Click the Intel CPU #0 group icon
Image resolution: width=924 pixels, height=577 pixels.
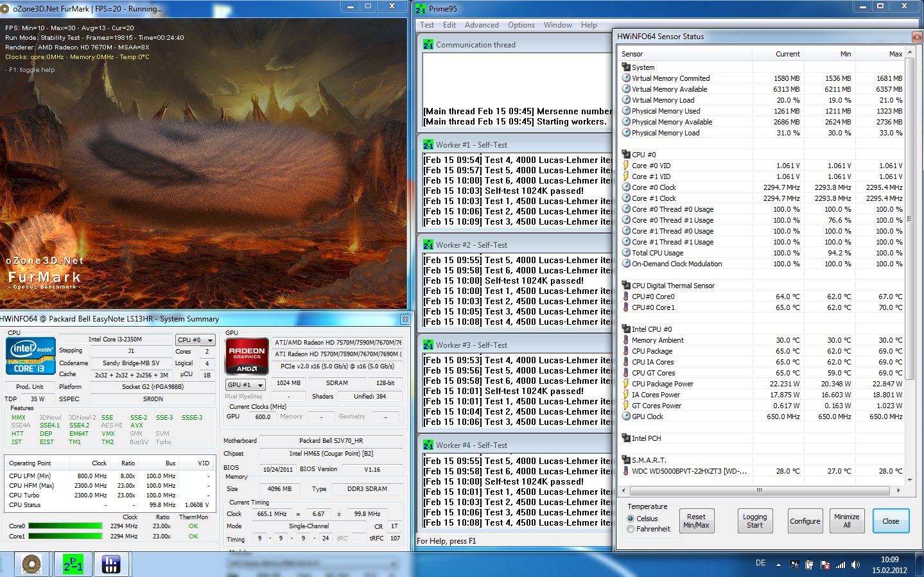626,329
